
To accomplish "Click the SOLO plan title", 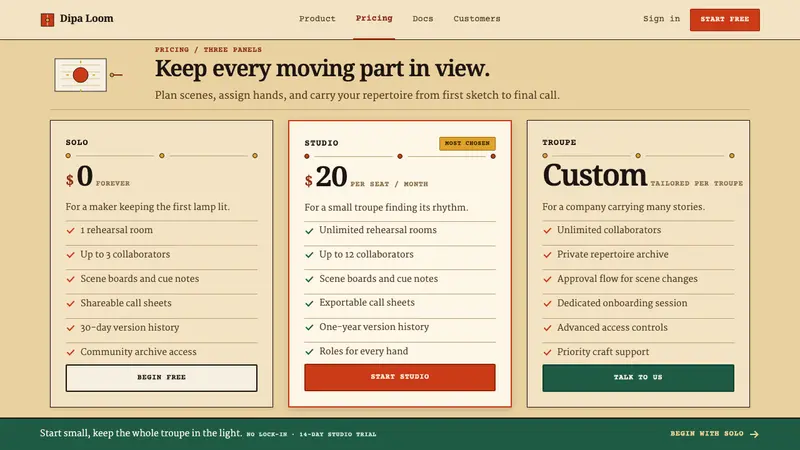I will coord(77,142).
